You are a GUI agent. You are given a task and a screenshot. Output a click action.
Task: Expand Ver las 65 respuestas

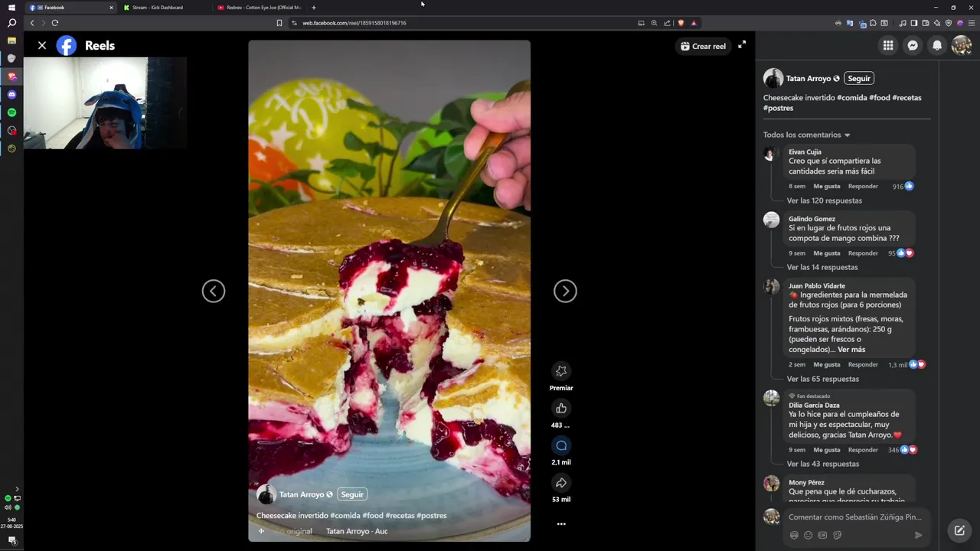[823, 379]
